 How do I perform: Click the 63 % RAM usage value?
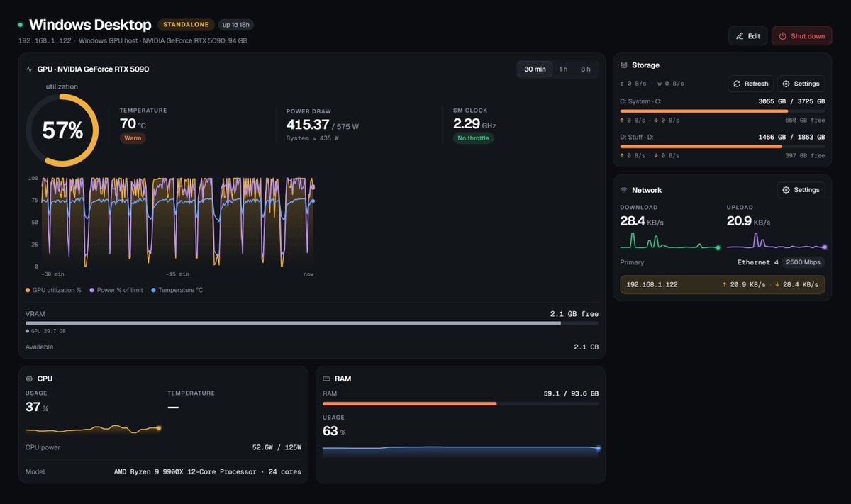334,432
